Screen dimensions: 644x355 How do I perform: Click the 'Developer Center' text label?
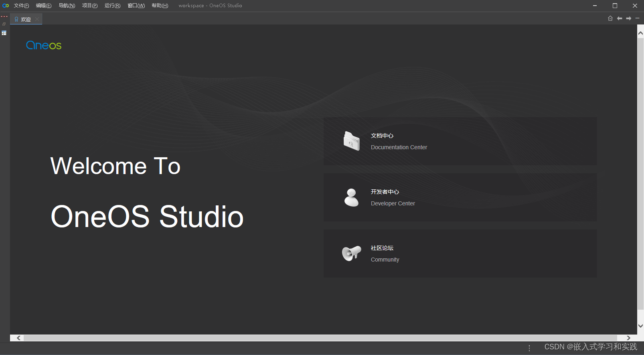click(x=393, y=203)
